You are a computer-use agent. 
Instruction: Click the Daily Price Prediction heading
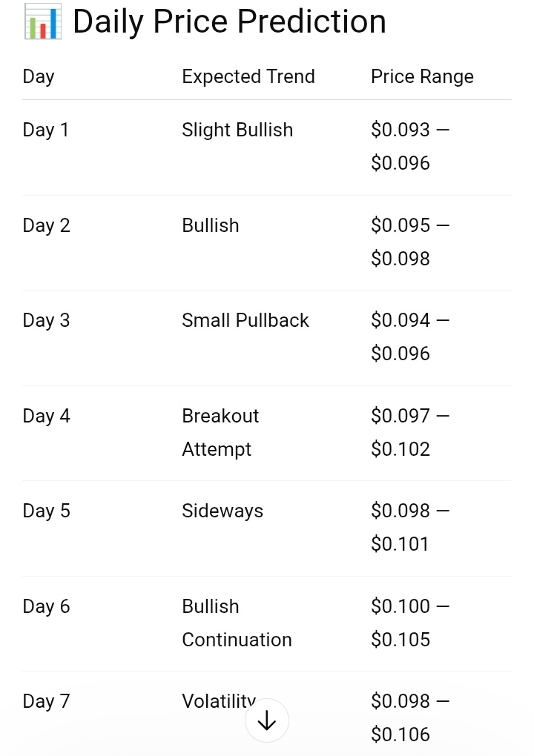click(x=229, y=21)
